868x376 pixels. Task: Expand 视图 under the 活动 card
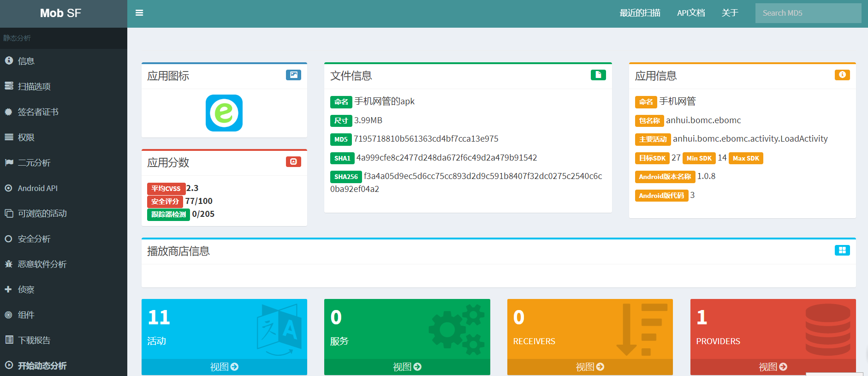coord(224,367)
